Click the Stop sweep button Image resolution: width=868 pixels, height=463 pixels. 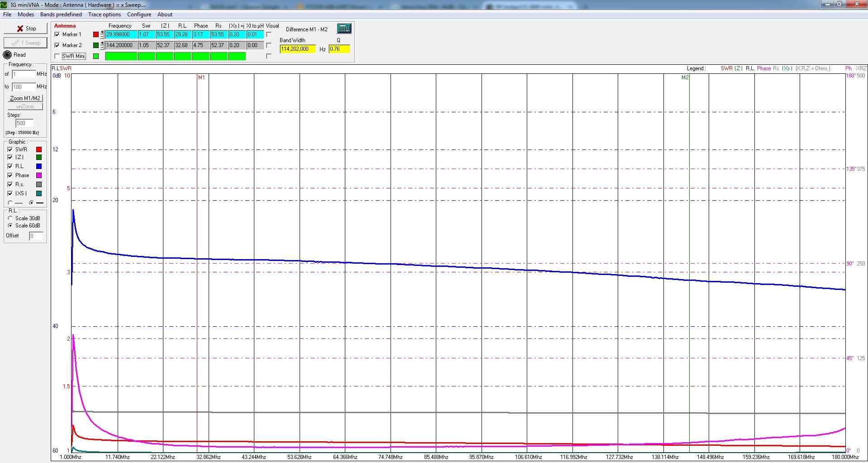click(x=25, y=28)
